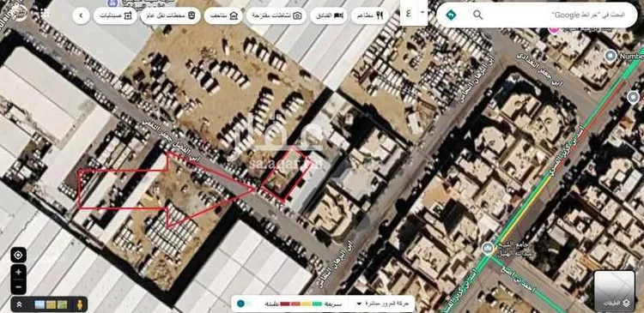This screenshot has width=644, height=313.
Task: Click the dark red slow-traffic legend swatch
Action: [285, 304]
